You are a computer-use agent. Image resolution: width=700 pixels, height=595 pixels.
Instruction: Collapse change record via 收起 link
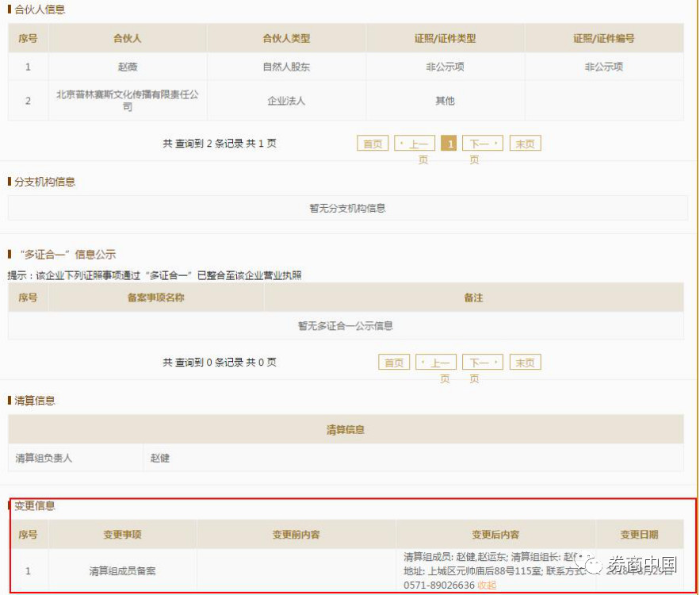pyautogui.click(x=487, y=585)
